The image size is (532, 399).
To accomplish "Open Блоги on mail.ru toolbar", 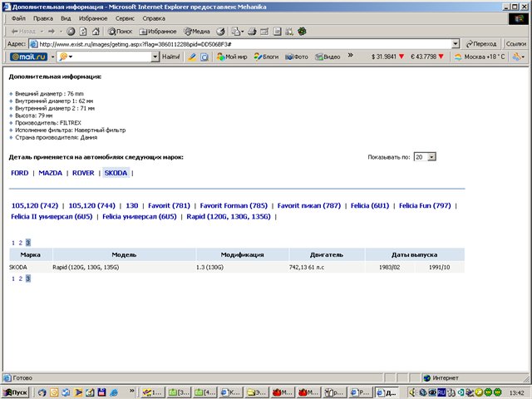I will 266,57.
